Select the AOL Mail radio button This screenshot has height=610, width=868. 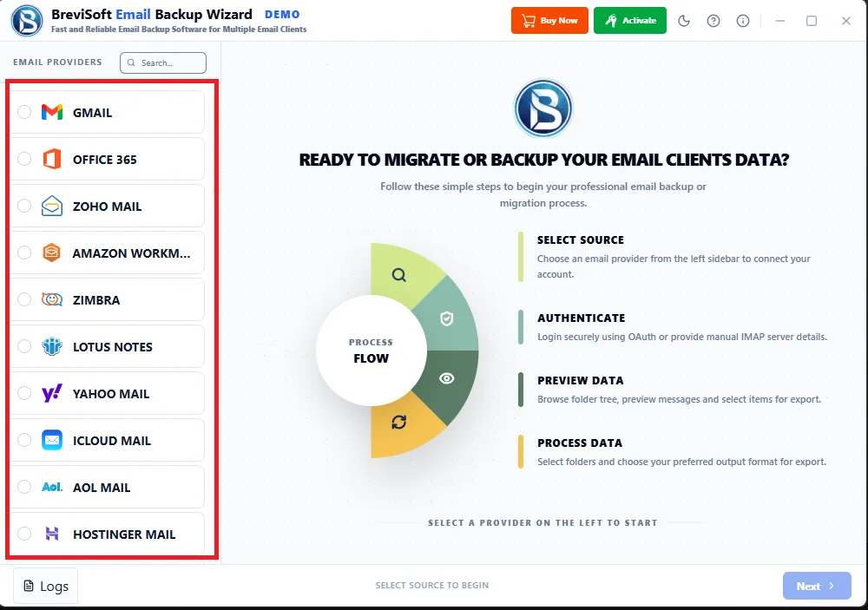point(24,487)
